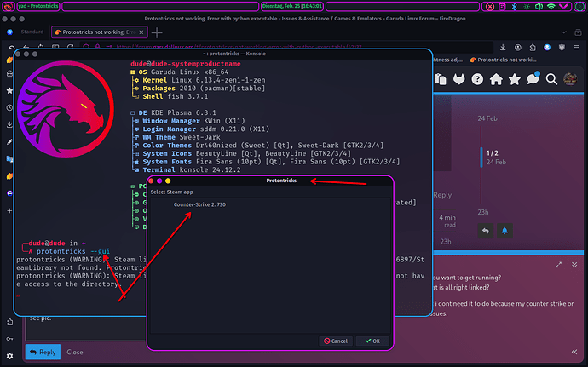
Task: Open the GitLab fox icon
Action: tap(459, 79)
